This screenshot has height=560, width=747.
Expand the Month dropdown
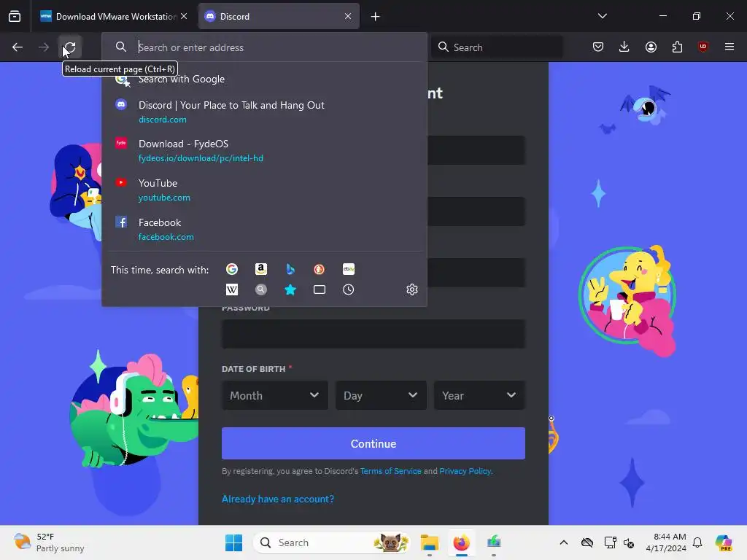tap(275, 395)
